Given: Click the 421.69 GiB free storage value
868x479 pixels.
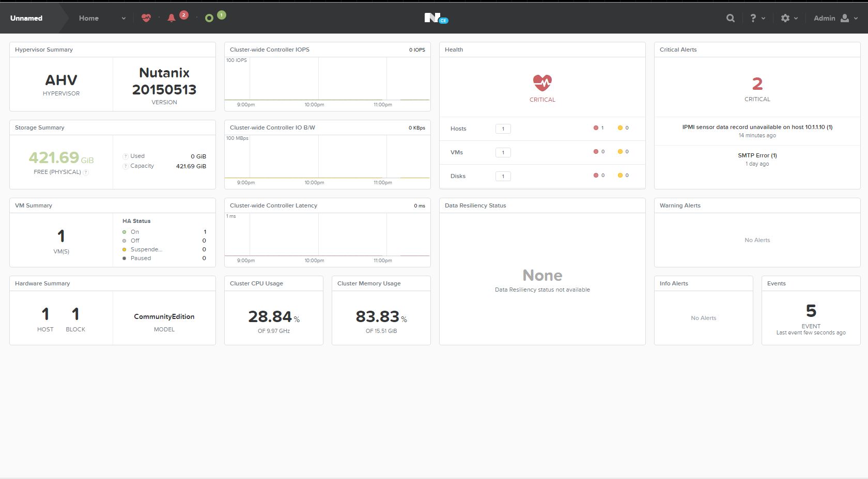Looking at the screenshot, I should (x=61, y=157).
